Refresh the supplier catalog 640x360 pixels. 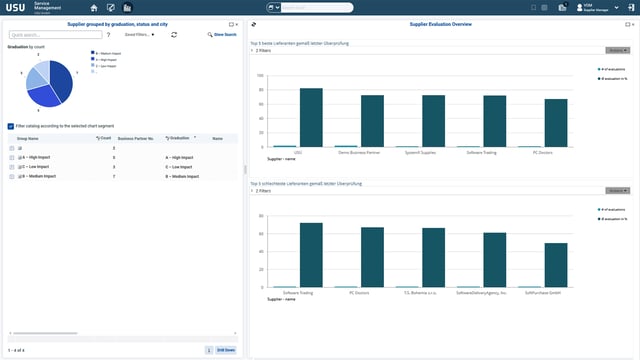click(x=174, y=35)
